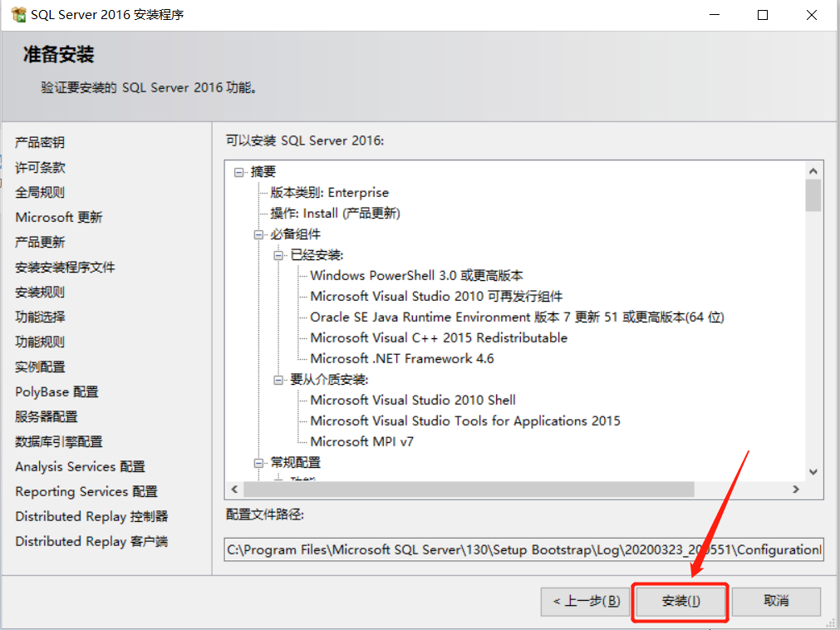Cancel setup via the 取消 button
The width and height of the screenshot is (840, 630).
point(775,602)
